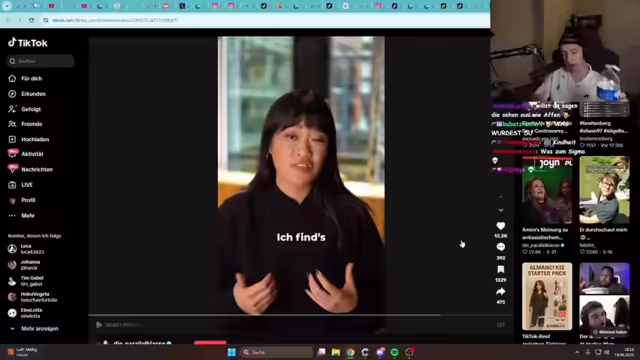Toggle play on the video player
640x360 pixels.
point(99,325)
